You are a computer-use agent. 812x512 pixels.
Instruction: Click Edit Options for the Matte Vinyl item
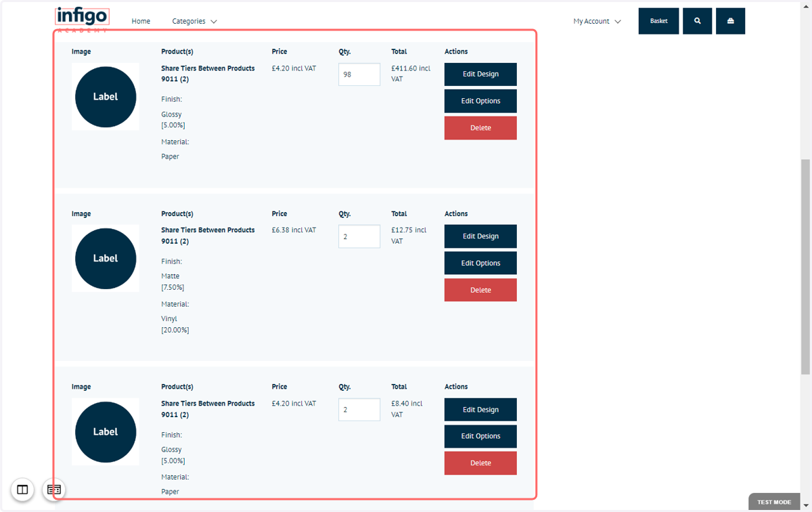(x=480, y=263)
